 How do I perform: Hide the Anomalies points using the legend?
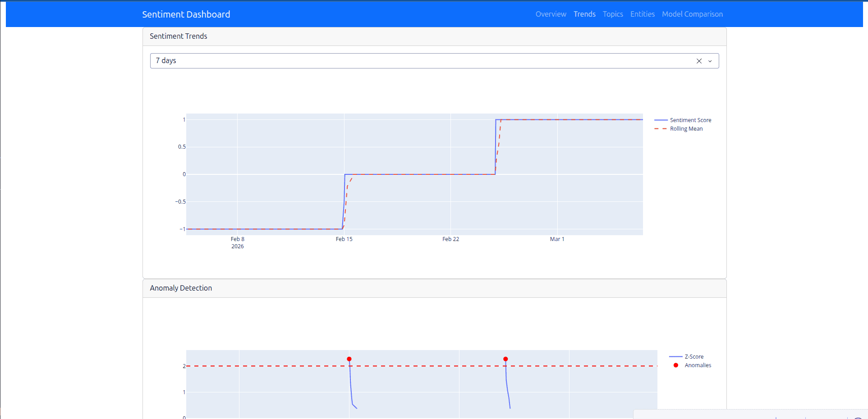(698, 365)
